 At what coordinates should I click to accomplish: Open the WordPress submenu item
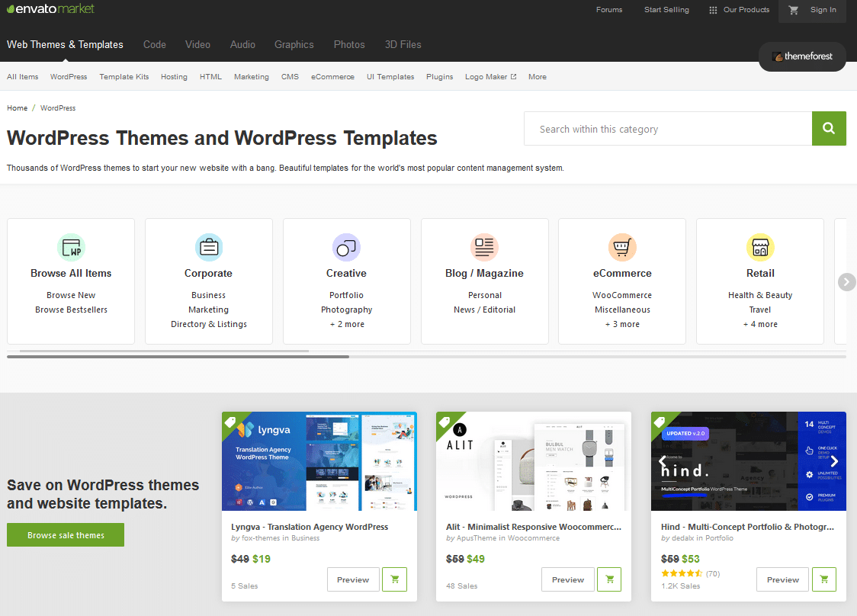tap(69, 76)
